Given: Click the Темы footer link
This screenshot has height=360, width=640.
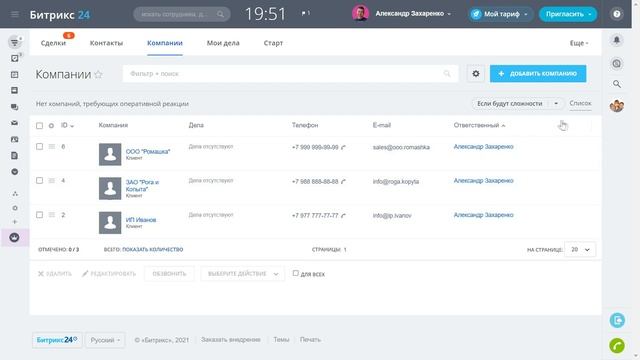Looking at the screenshot, I should [281, 340].
